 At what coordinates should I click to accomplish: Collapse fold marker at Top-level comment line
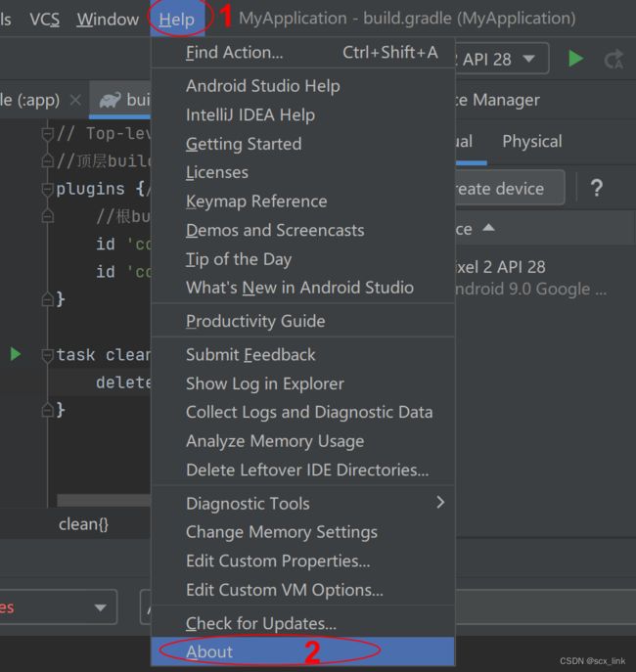[x=47, y=134]
